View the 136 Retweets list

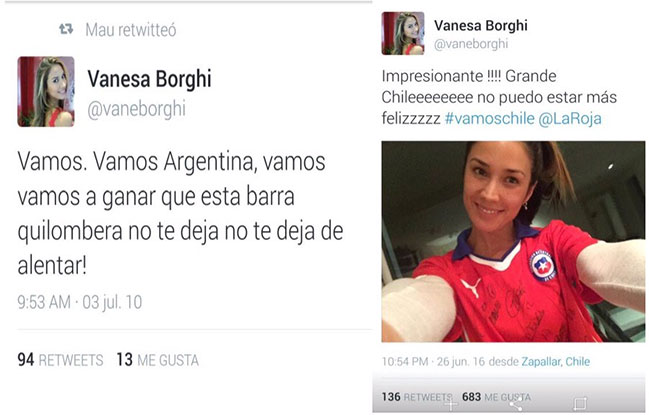[x=417, y=397]
